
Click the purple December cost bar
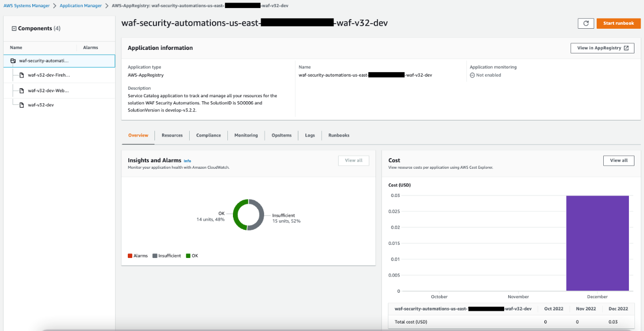[x=597, y=242]
